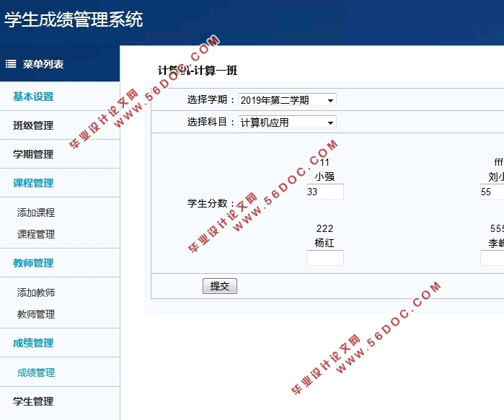
Task: Focus the score field containing 55
Action: (492, 192)
